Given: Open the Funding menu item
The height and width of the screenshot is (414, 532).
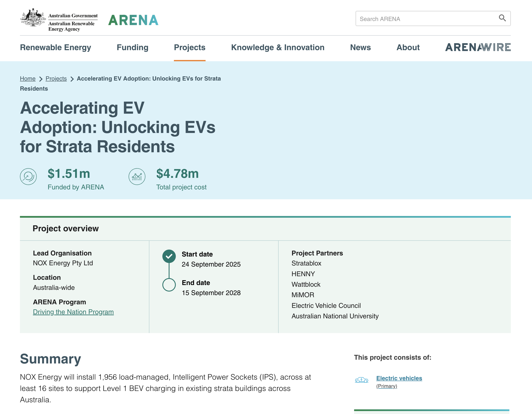Looking at the screenshot, I should coord(133,47).
